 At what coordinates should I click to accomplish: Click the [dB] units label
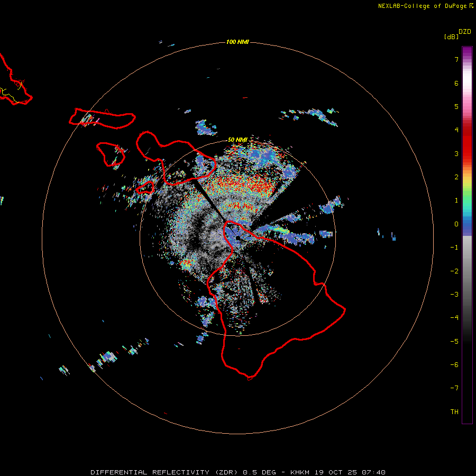click(451, 36)
